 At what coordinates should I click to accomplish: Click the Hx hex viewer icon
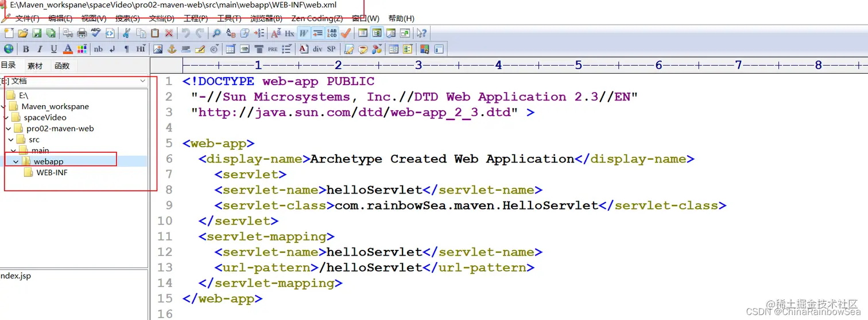[288, 33]
